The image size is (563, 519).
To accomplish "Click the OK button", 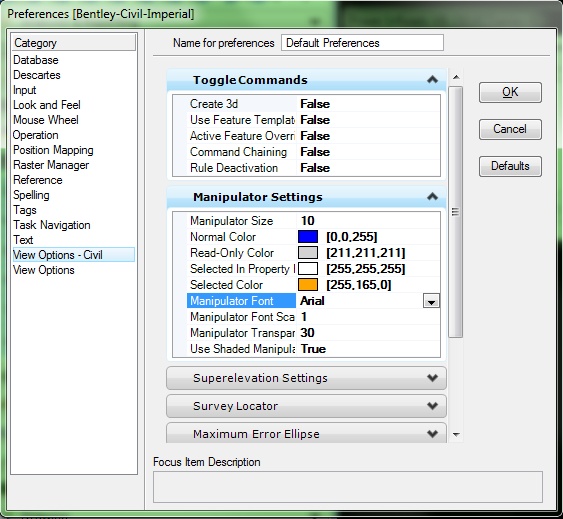I will pos(510,92).
